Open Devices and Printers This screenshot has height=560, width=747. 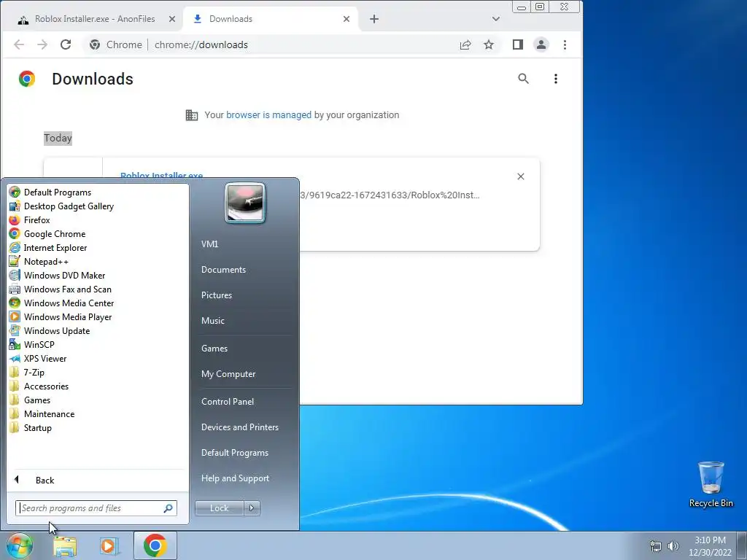point(239,427)
